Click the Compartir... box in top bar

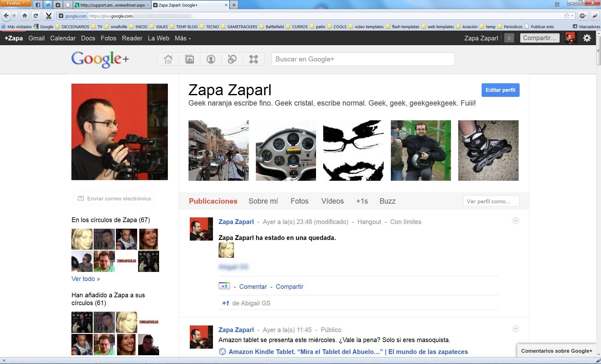pos(539,38)
